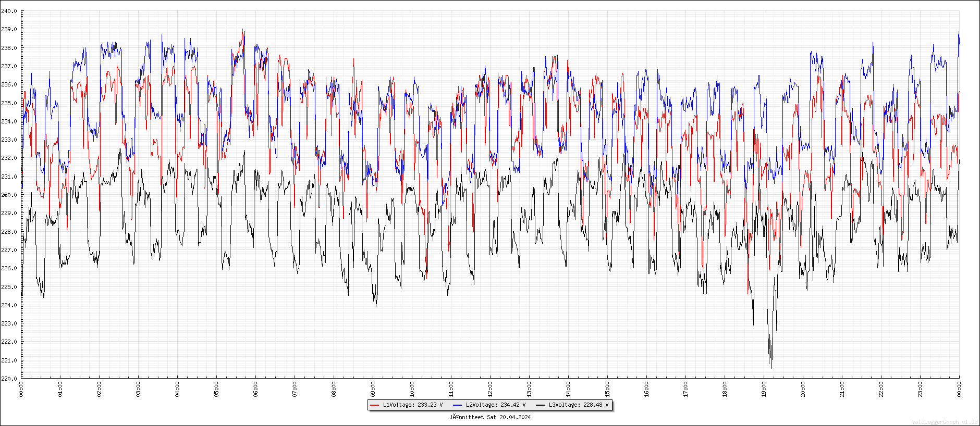
Task: Click the '23:00' time axis label
Action: [920, 389]
